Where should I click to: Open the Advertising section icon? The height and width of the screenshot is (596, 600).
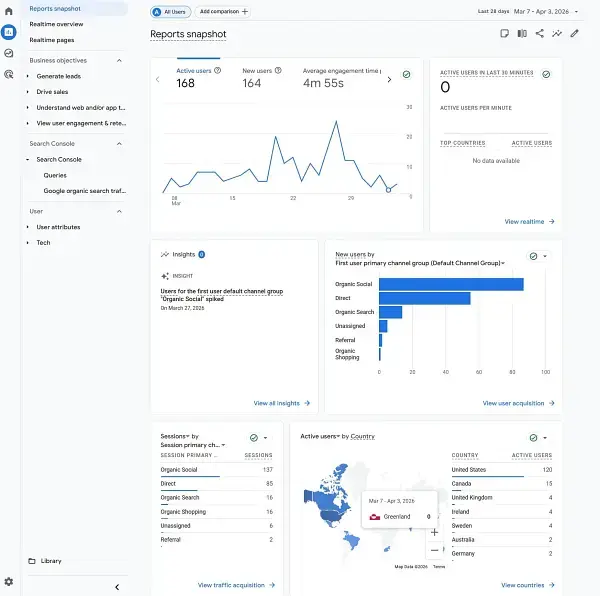(x=9, y=74)
